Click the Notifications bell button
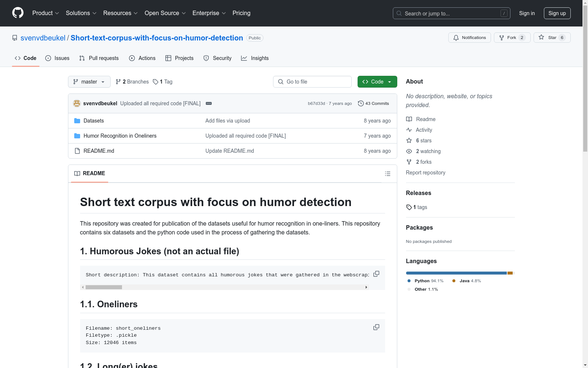 coord(470,38)
